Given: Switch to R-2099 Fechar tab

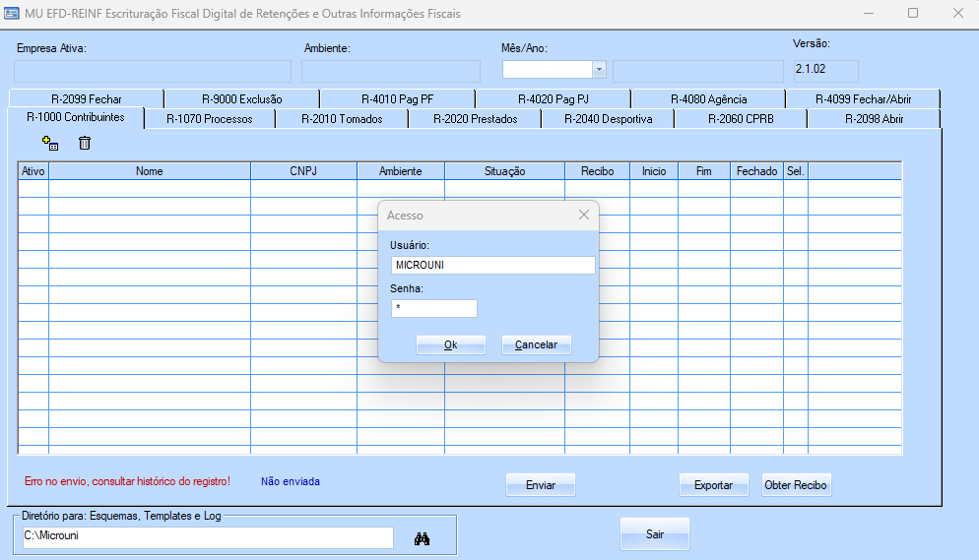Looking at the screenshot, I should pos(86,99).
